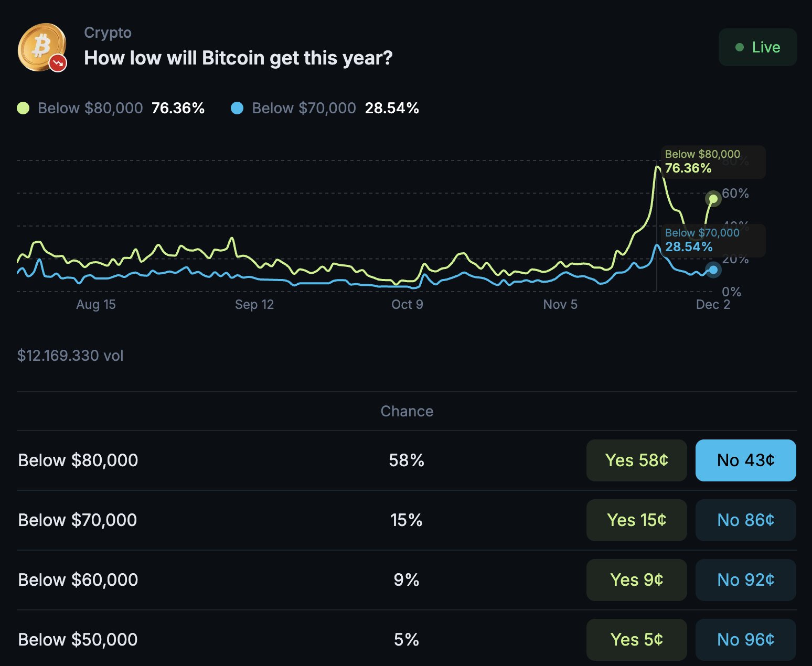
Task: Click the Bitcoin coin icon
Action: (41, 46)
